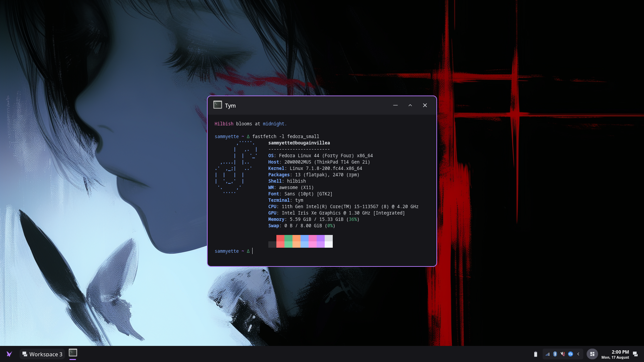Click the Terminal line reading tym

pos(286,200)
